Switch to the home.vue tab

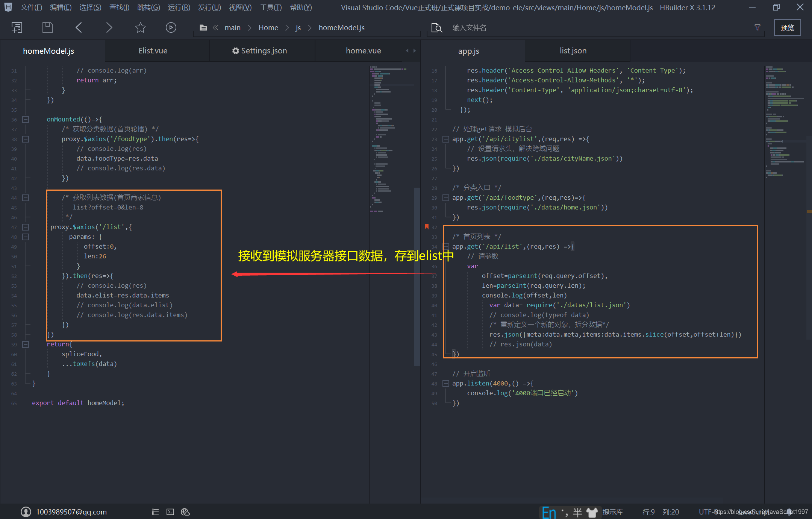click(x=364, y=51)
